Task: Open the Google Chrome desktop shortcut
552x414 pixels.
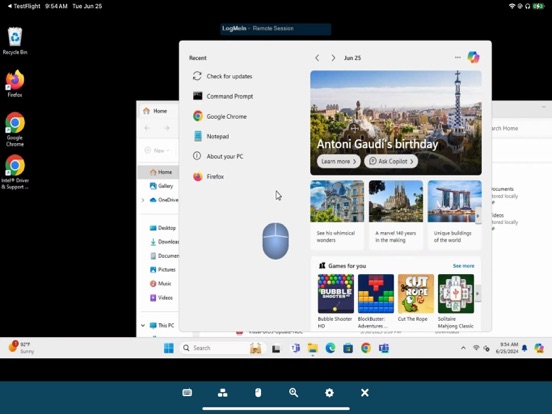Action: [x=15, y=129]
